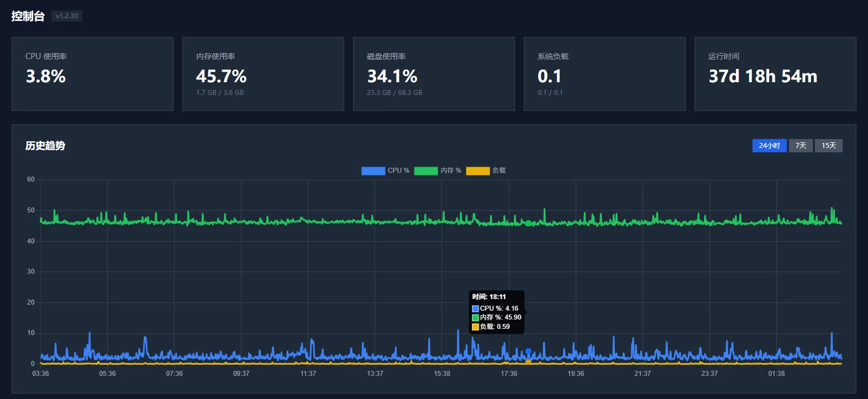Image resolution: width=868 pixels, height=399 pixels.
Task: Toggle the 负载 legend series
Action: (x=486, y=171)
